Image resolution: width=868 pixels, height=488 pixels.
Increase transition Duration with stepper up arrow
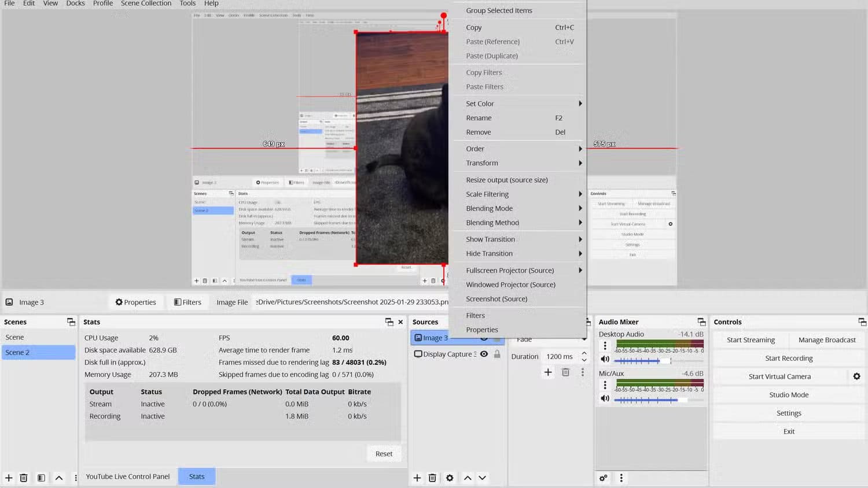pos(584,353)
